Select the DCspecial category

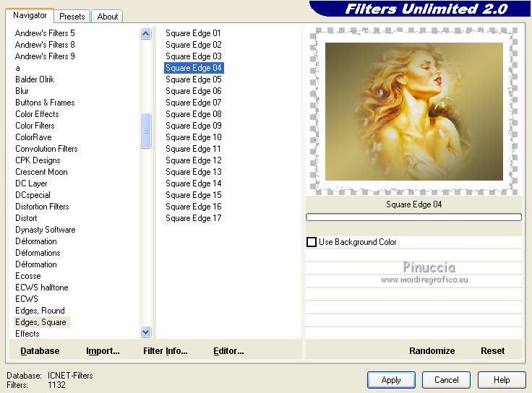click(x=33, y=195)
